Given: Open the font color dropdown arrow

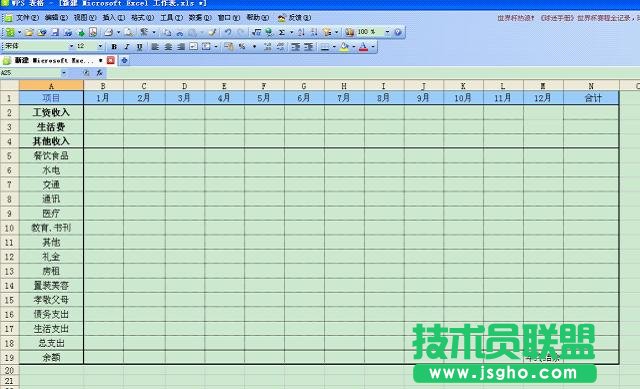Looking at the screenshot, I should pyautogui.click(x=373, y=47).
